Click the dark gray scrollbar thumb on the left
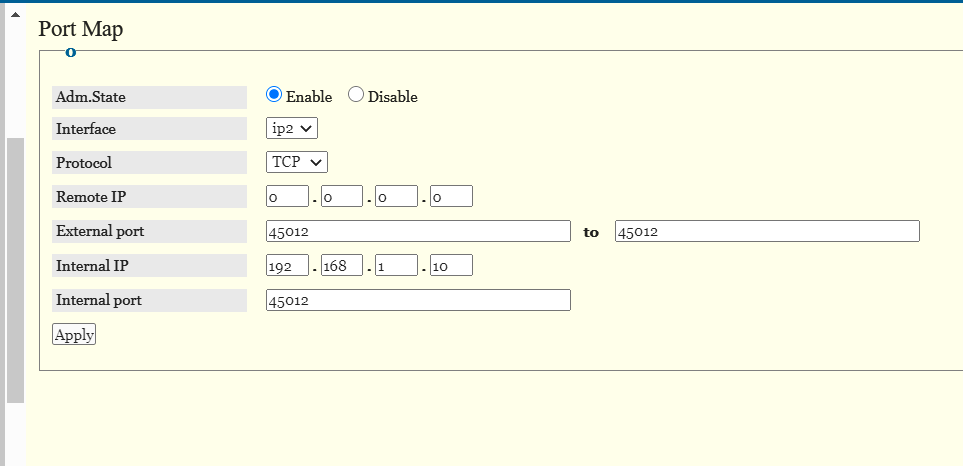Screen dimensions: 963x466 14,270
